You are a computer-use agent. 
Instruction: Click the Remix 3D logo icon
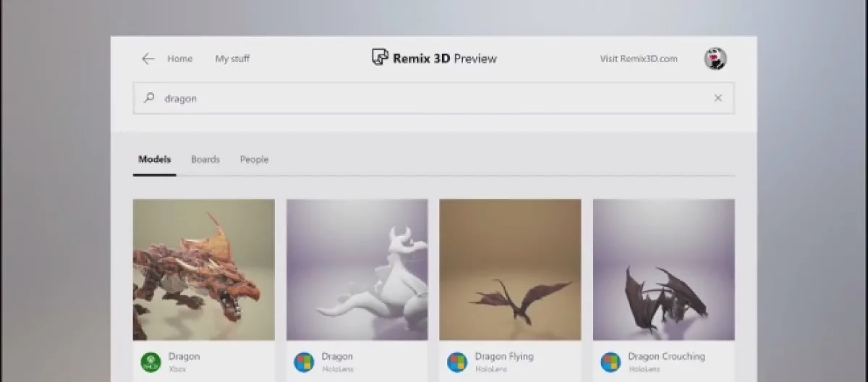[x=379, y=59]
